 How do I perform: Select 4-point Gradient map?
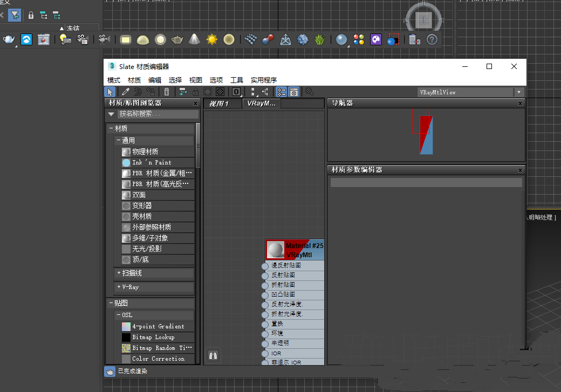pyautogui.click(x=158, y=326)
